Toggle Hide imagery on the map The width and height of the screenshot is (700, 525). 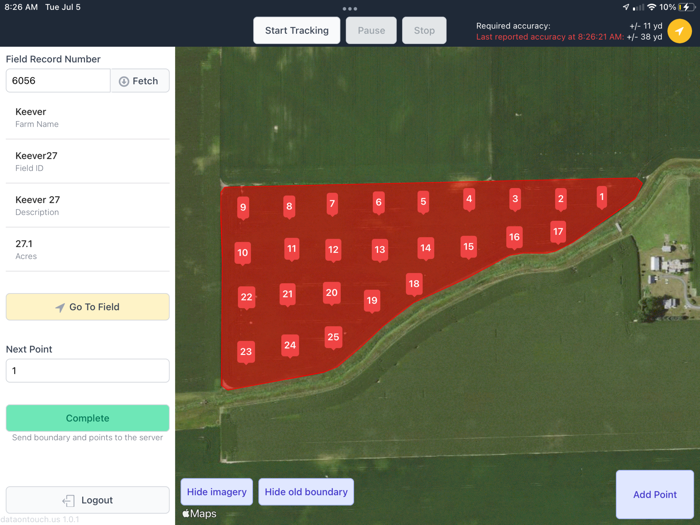click(217, 492)
